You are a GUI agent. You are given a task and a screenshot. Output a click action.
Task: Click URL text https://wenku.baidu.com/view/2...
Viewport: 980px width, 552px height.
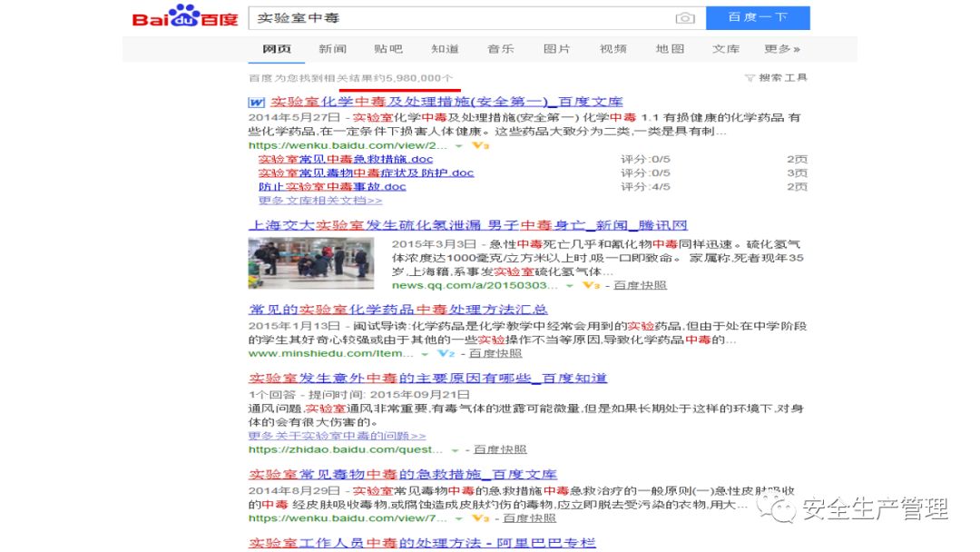348,145
